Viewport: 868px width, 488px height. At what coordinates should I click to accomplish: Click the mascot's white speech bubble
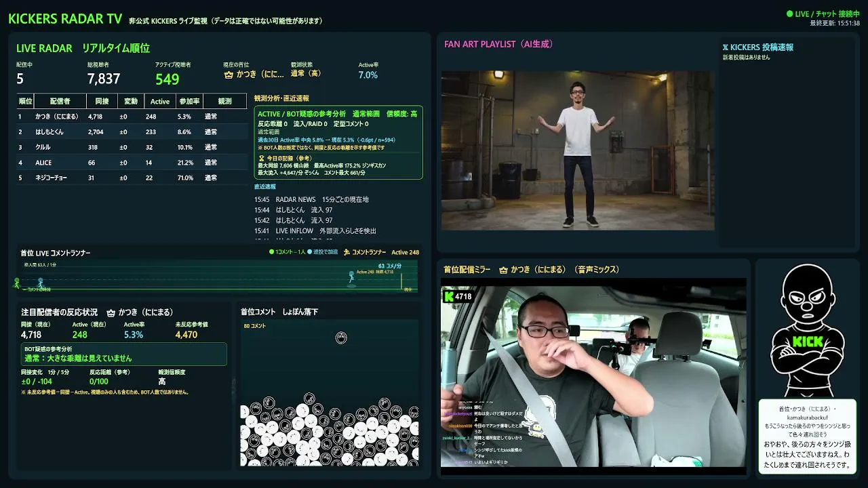coord(807,437)
